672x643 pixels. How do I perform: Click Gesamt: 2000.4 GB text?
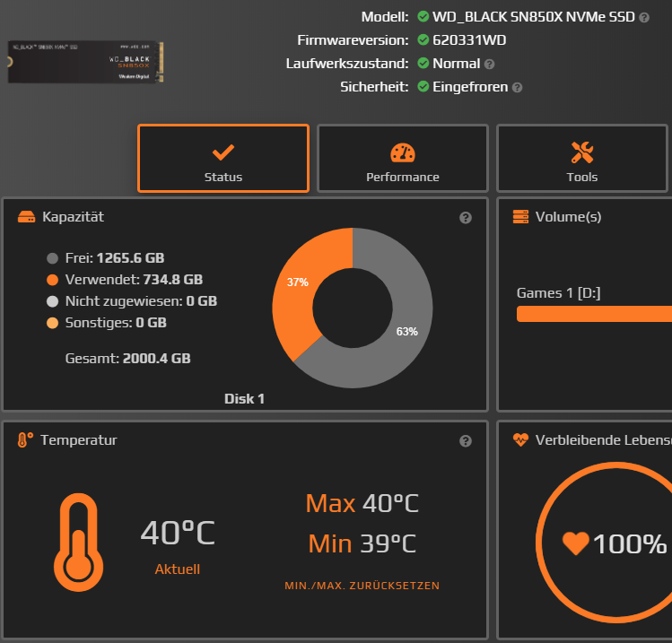(127, 359)
